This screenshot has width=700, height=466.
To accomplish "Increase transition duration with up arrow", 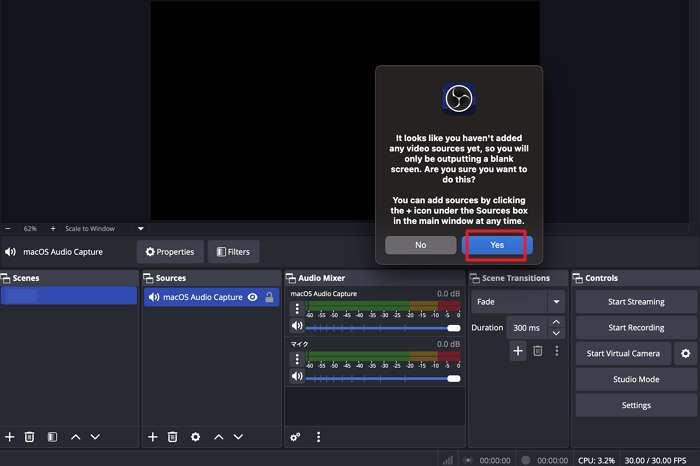I will [x=557, y=322].
